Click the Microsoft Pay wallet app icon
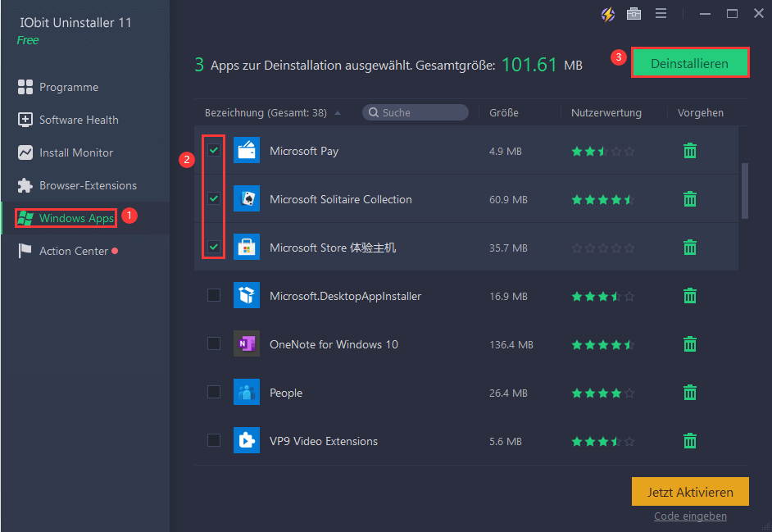772x532 pixels. point(246,150)
